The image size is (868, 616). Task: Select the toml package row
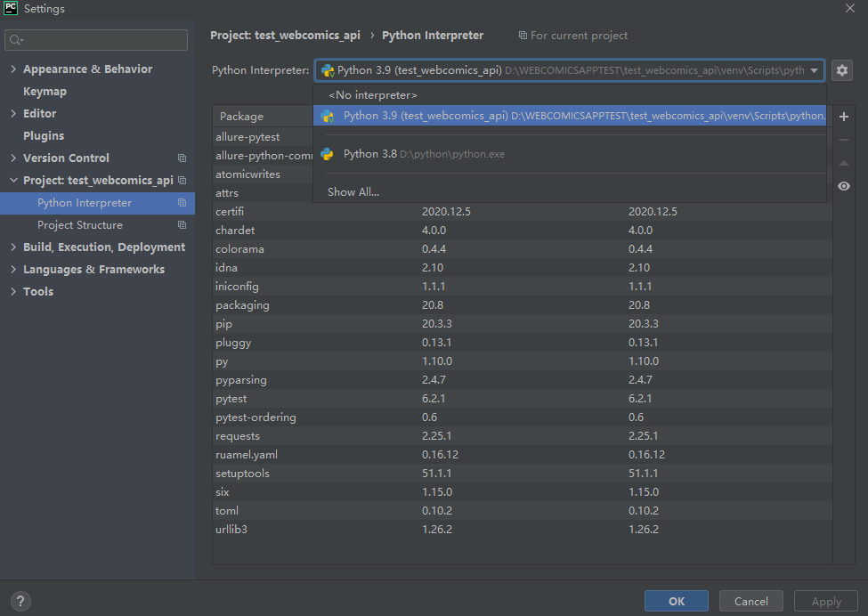point(523,510)
